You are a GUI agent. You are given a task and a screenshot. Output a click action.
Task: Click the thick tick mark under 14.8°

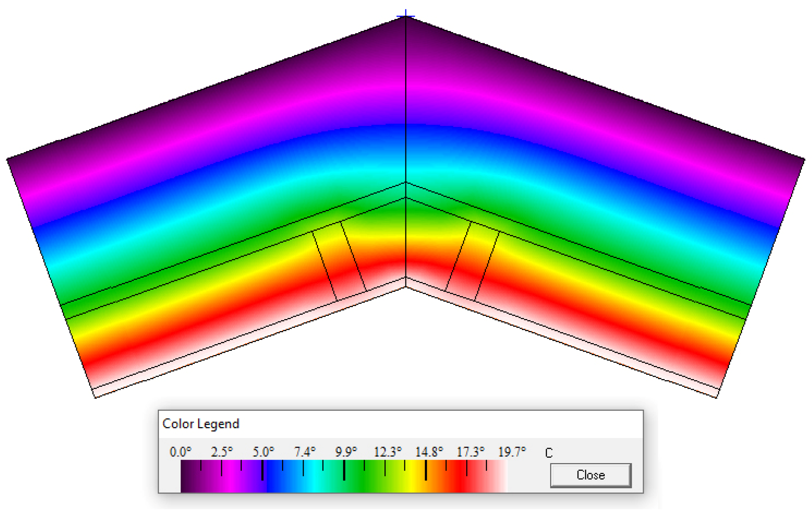point(426,470)
